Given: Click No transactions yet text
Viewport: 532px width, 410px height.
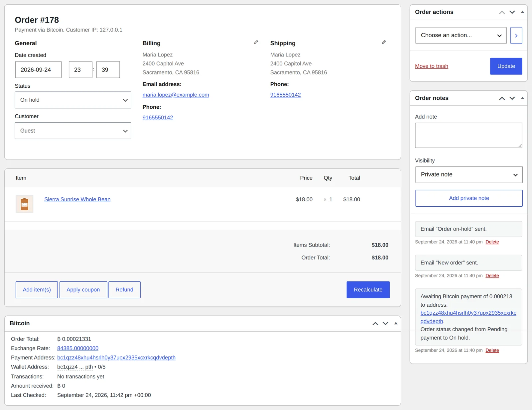Looking at the screenshot, I should [x=80, y=376].
